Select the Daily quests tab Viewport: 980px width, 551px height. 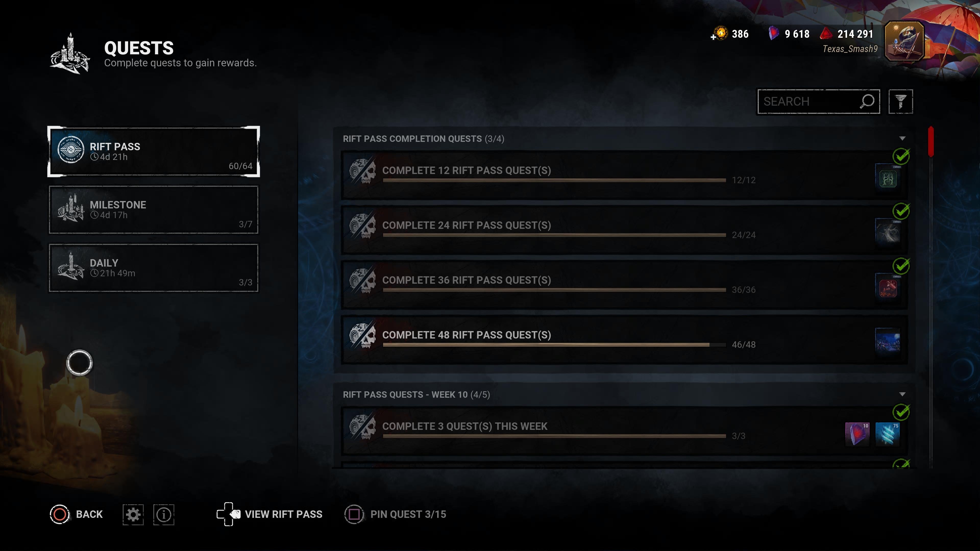point(154,268)
